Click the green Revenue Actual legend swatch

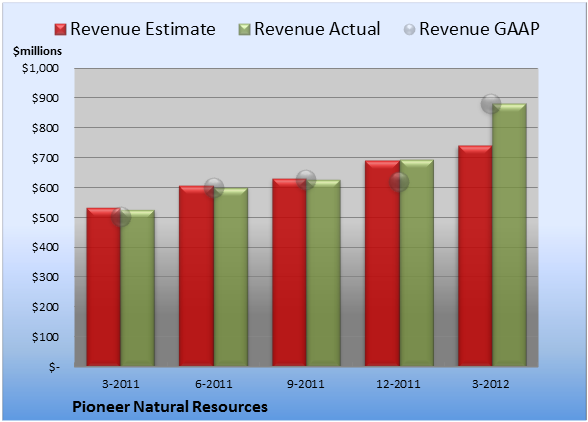click(x=244, y=30)
